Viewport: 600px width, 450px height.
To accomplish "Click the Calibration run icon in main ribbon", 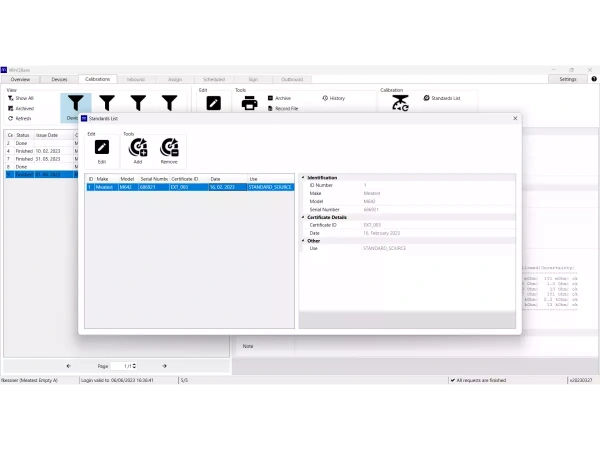I will 400,103.
